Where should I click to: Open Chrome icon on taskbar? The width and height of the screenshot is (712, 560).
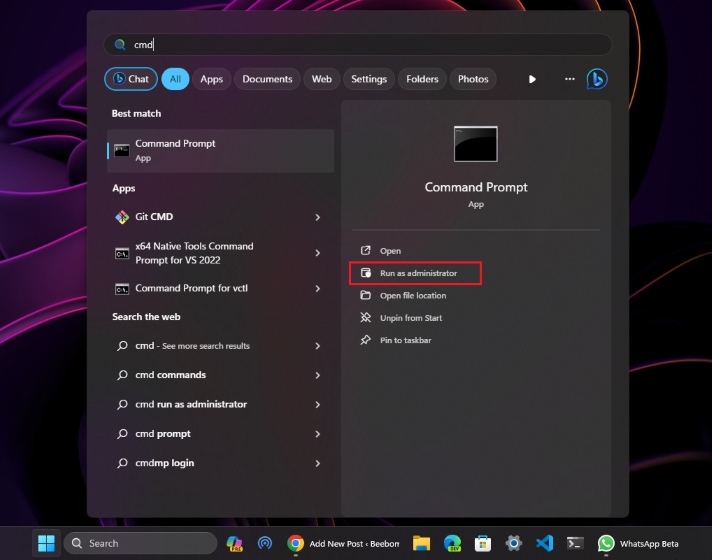[295, 543]
